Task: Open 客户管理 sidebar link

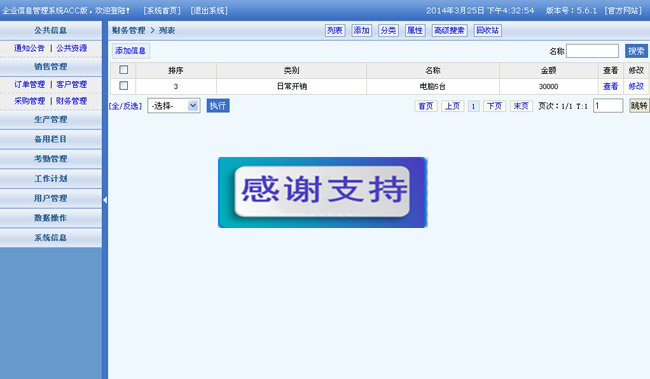Action: (x=72, y=84)
